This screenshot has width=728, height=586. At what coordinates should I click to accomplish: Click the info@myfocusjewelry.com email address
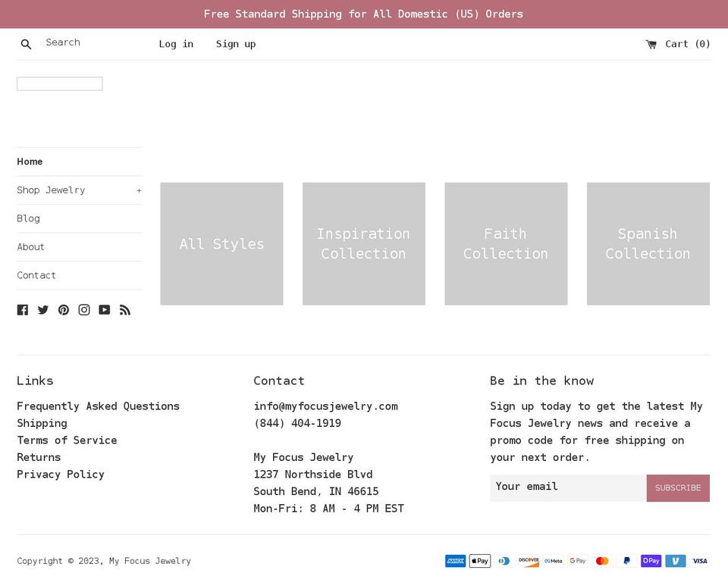[x=325, y=406]
